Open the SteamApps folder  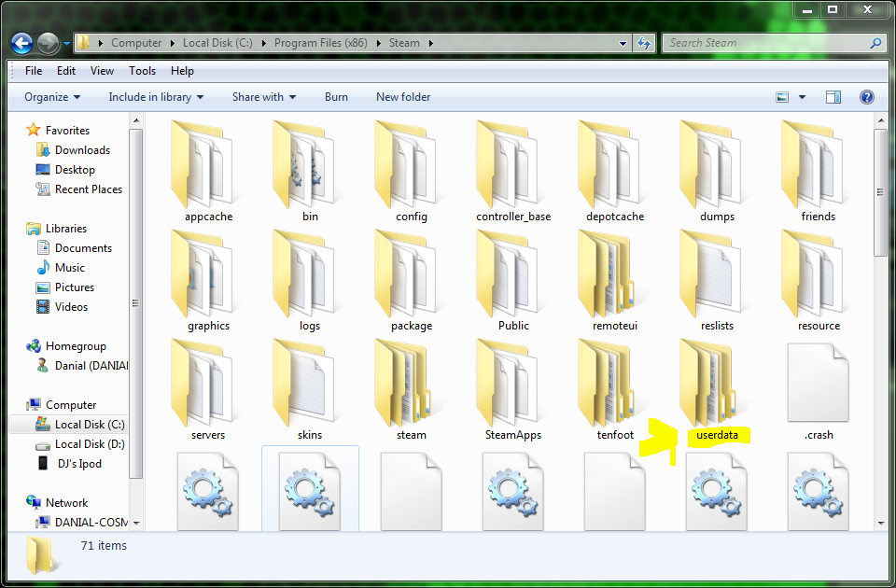[x=513, y=390]
